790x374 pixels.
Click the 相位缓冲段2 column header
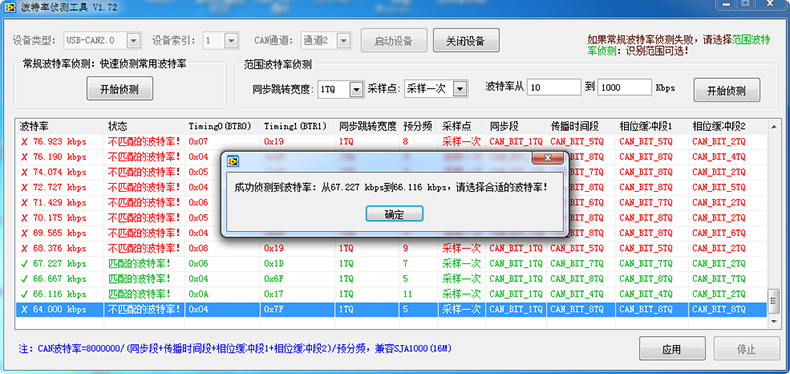pyautogui.click(x=727, y=126)
